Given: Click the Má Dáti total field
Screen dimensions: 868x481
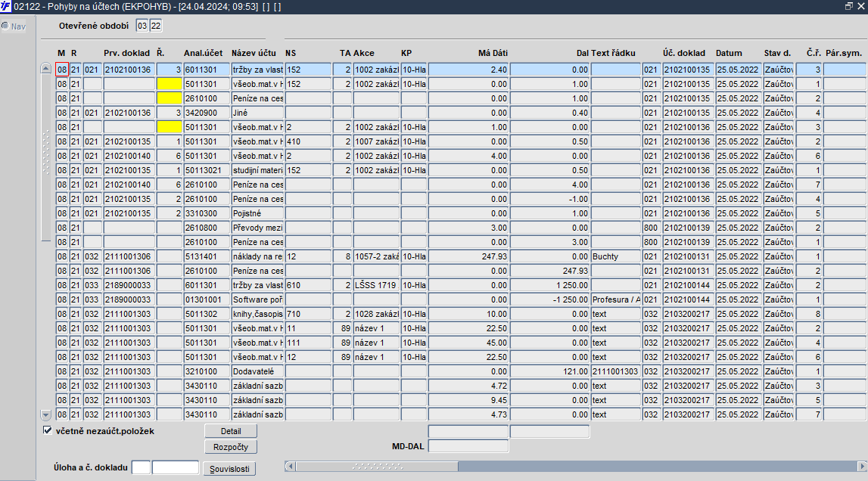Looking at the screenshot, I should coord(468,432).
